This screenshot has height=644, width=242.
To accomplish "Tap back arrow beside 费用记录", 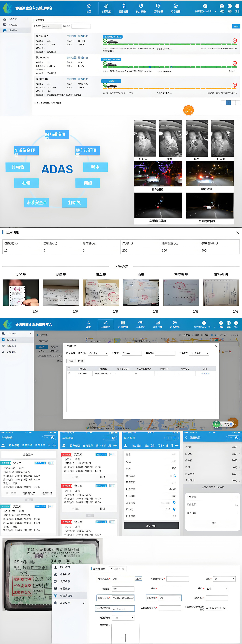I will (x=186, y=438).
